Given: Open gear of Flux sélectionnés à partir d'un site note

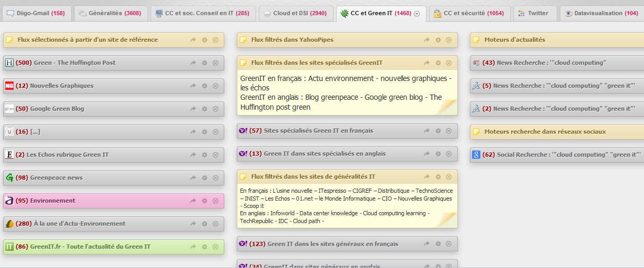Looking at the screenshot, I should coord(204,40).
